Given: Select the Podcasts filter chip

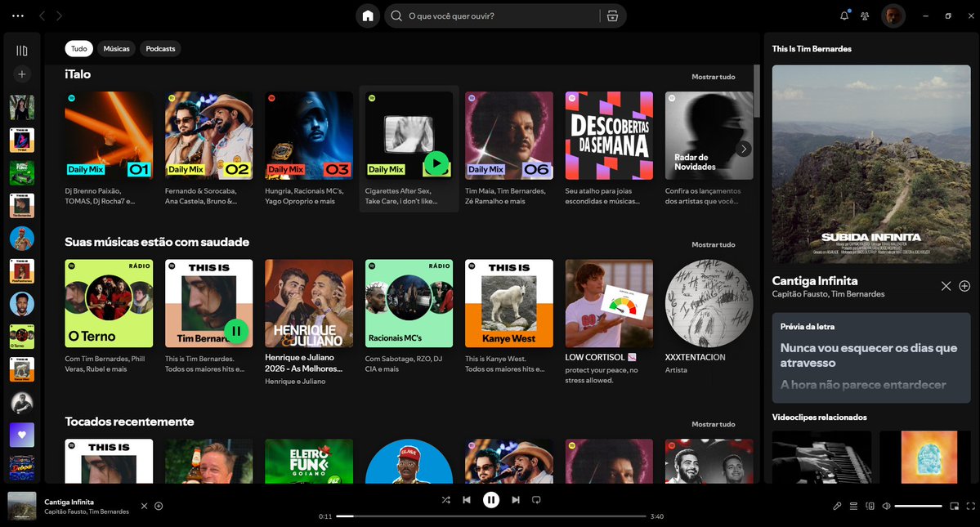Looking at the screenshot, I should coord(161,49).
